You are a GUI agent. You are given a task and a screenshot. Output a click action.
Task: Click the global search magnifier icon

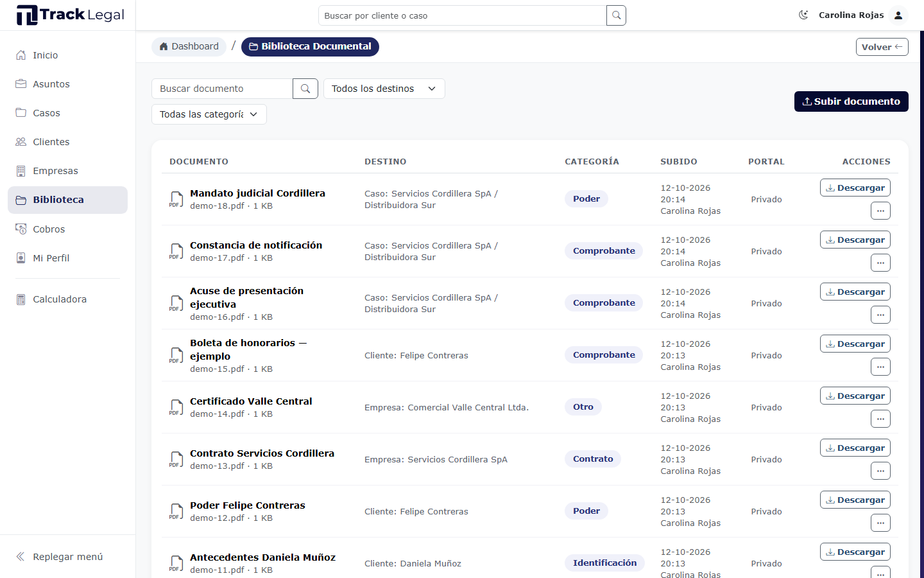616,15
